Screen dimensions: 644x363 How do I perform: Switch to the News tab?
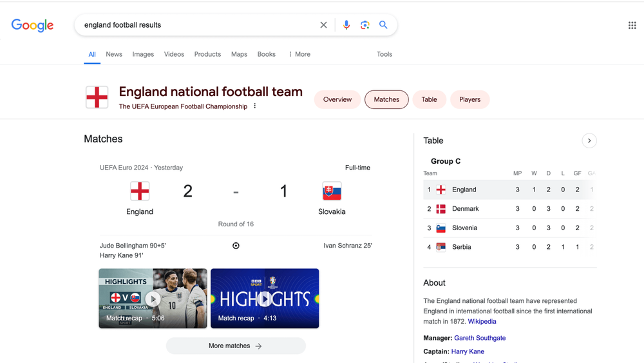[114, 54]
